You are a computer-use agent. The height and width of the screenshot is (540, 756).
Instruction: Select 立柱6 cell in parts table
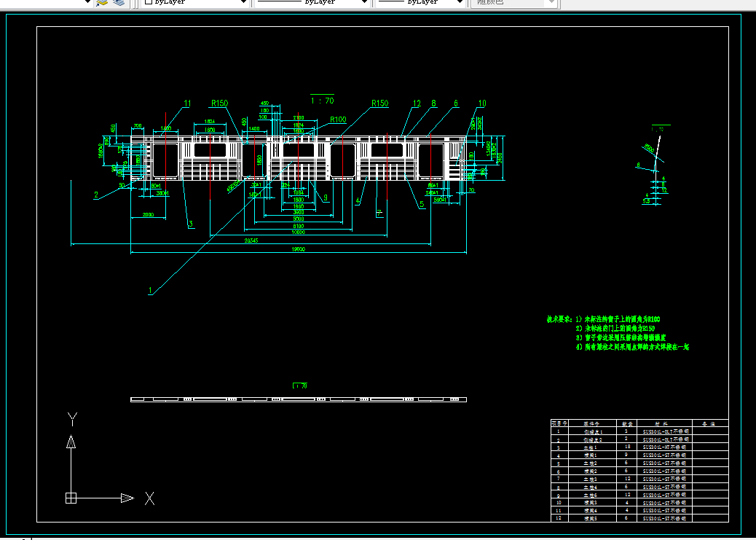[x=592, y=495]
